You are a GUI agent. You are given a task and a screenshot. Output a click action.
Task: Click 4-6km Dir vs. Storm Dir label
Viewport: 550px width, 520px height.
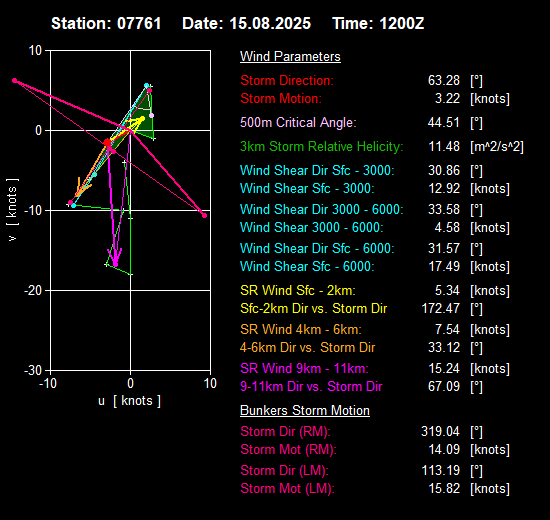[308, 347]
